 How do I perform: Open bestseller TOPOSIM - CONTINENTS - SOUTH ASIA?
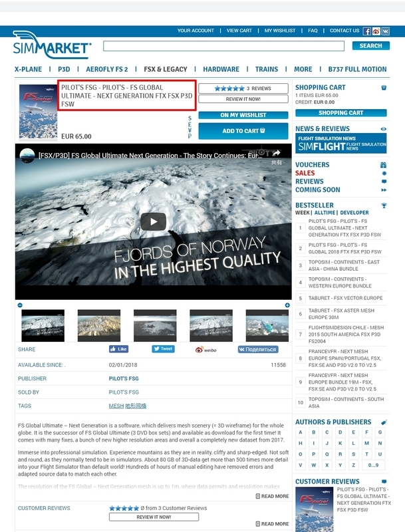pyautogui.click(x=346, y=402)
